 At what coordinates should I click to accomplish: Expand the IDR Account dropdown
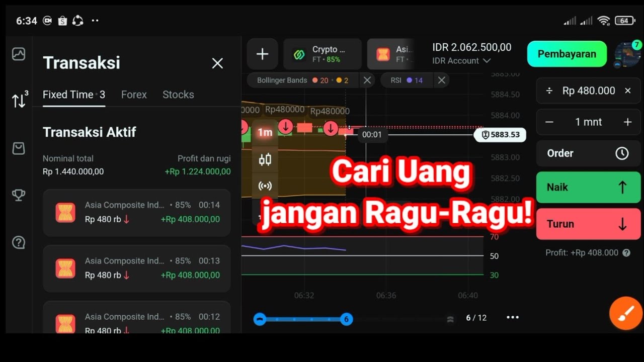461,61
